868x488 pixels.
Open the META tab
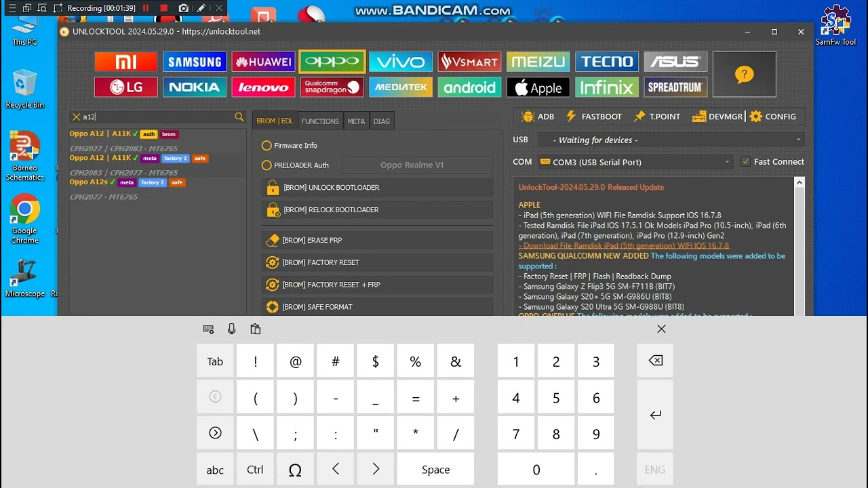click(x=356, y=121)
